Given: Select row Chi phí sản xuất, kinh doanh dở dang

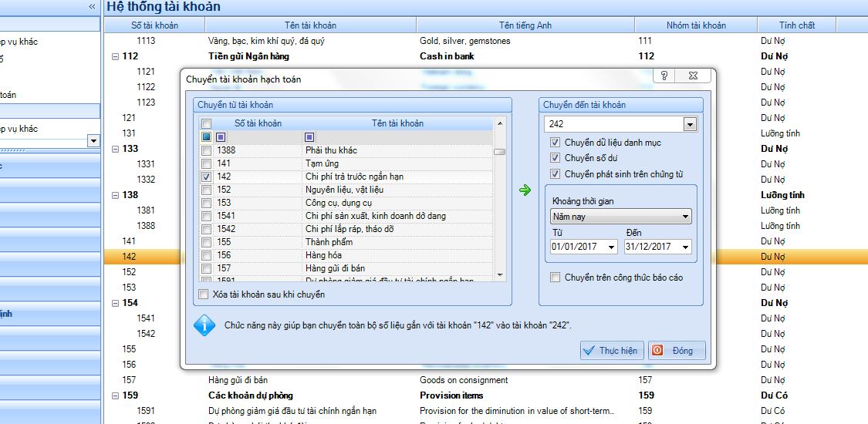Looking at the screenshot, I should click(x=346, y=216).
